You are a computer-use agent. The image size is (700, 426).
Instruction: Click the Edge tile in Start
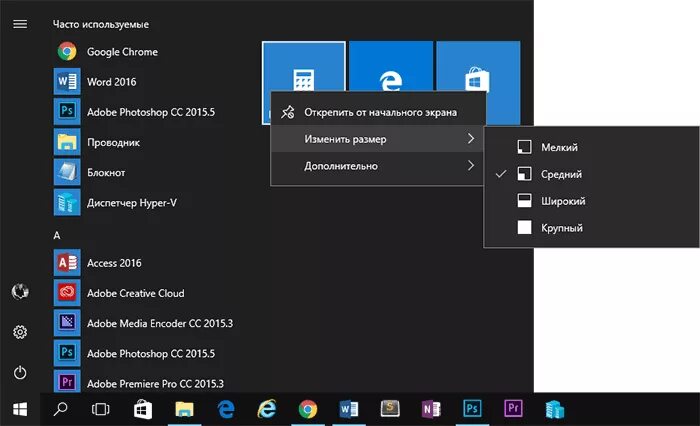pyautogui.click(x=391, y=67)
